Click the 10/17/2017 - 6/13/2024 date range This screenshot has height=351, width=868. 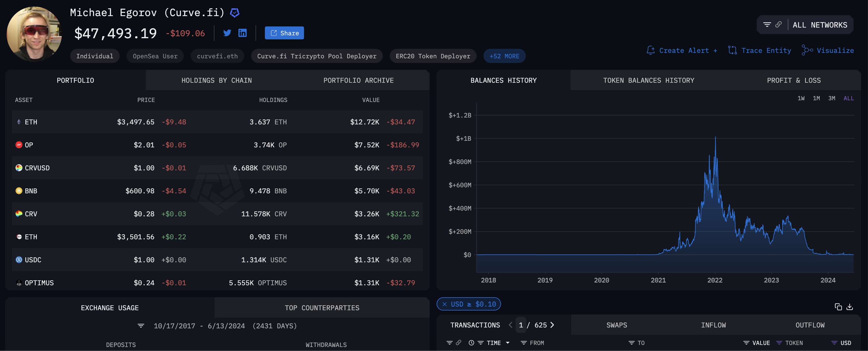[x=199, y=326]
